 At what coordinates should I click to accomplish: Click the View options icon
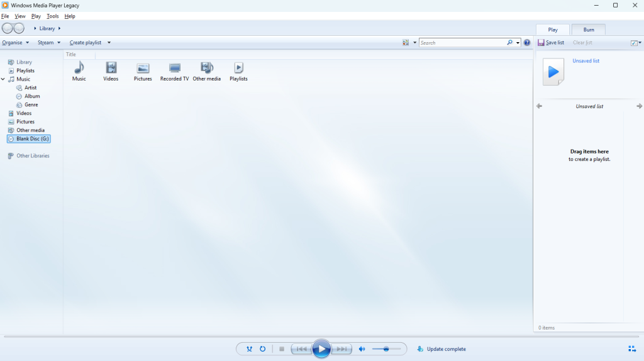pyautogui.click(x=406, y=43)
